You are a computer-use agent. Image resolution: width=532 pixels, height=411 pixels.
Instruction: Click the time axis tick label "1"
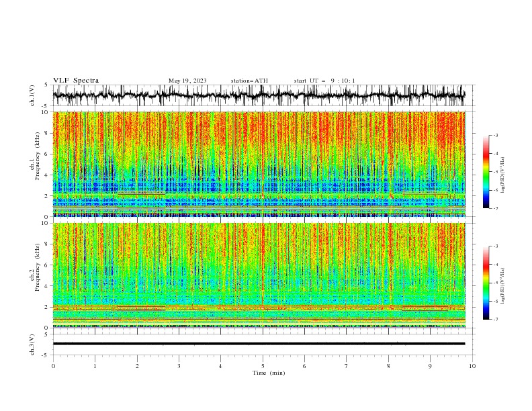(x=95, y=366)
